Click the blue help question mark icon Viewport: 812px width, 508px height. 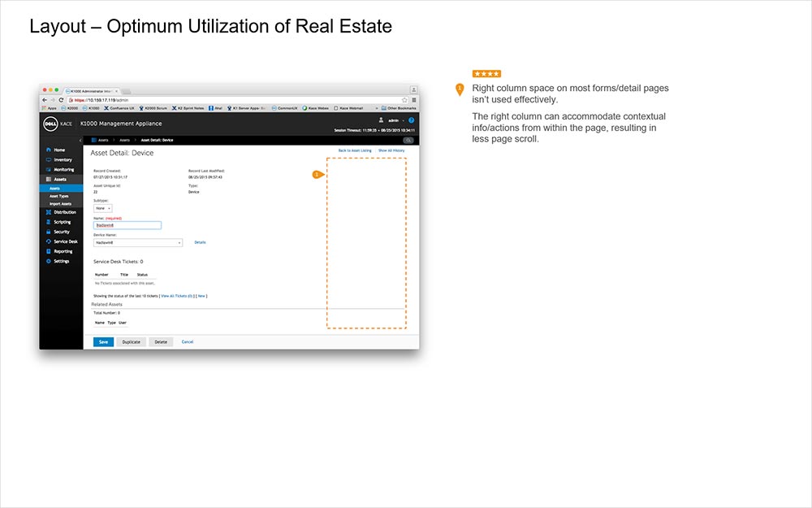pos(412,120)
